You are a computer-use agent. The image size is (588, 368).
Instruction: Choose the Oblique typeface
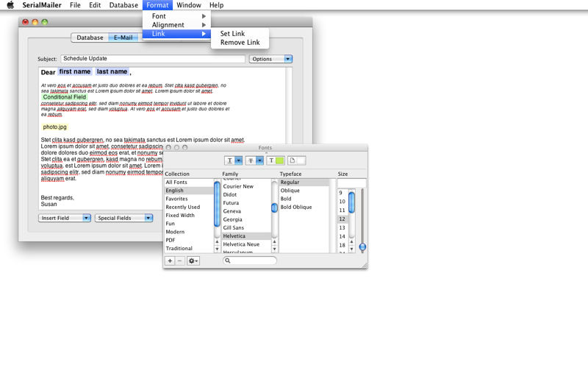click(304, 191)
